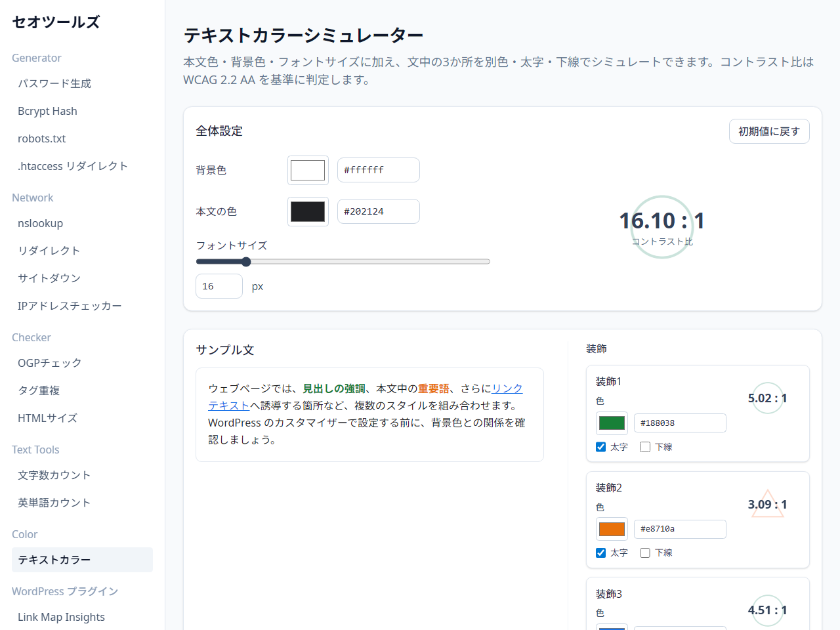Click the #ffffff background hex input
Viewport: 840px width, 630px height.
click(x=378, y=169)
